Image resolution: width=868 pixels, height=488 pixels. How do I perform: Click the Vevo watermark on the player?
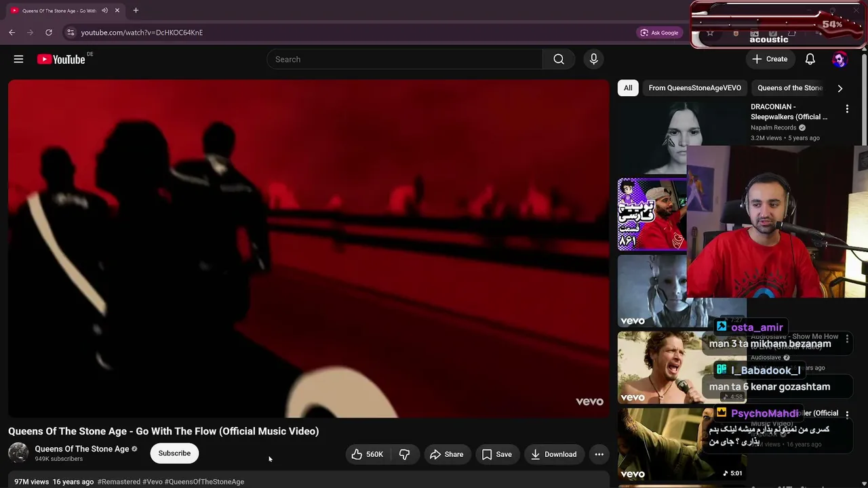pyautogui.click(x=589, y=401)
